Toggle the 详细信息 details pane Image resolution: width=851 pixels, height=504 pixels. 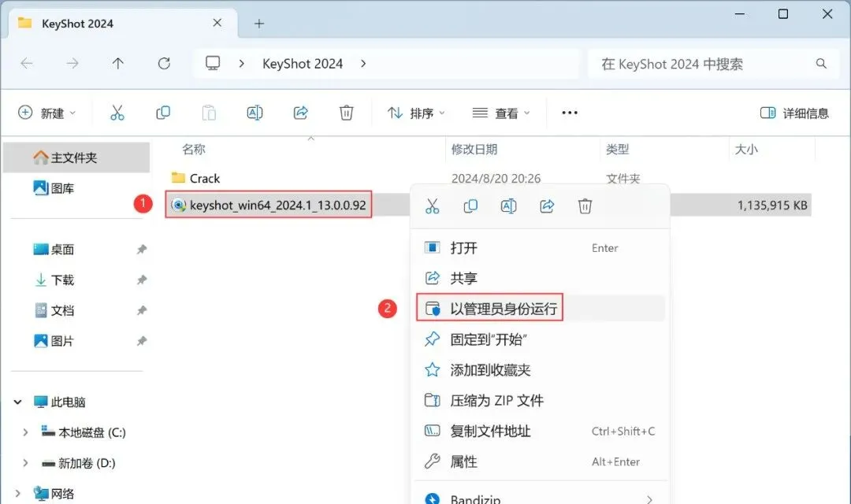coord(794,113)
